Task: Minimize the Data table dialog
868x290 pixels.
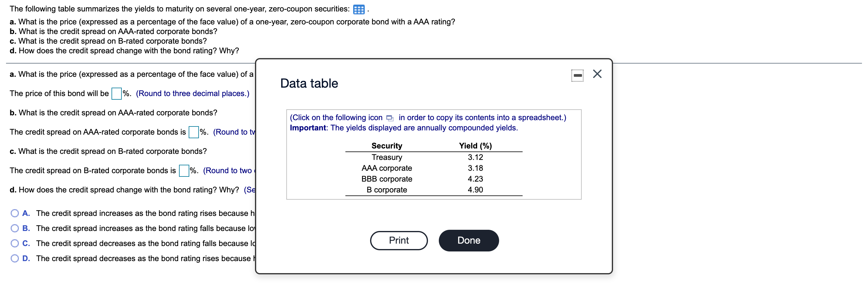Action: (577, 75)
